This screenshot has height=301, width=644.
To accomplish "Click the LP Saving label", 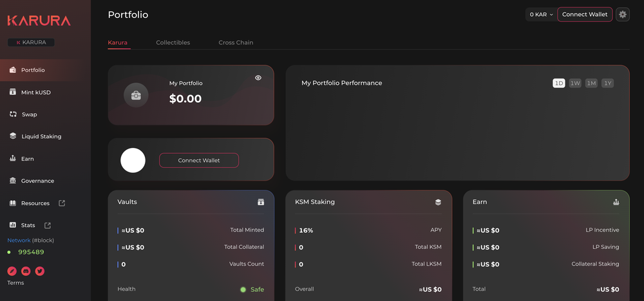I will [605, 247].
